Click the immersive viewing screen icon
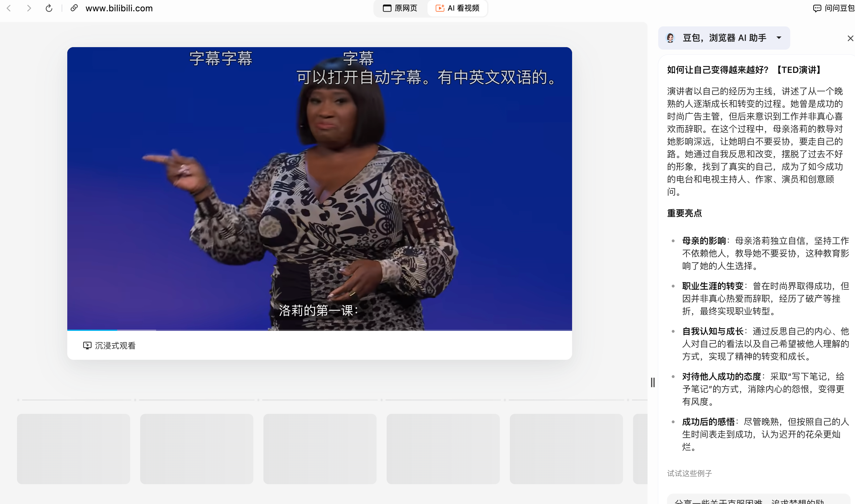Image resolution: width=855 pixels, height=504 pixels. tap(87, 345)
